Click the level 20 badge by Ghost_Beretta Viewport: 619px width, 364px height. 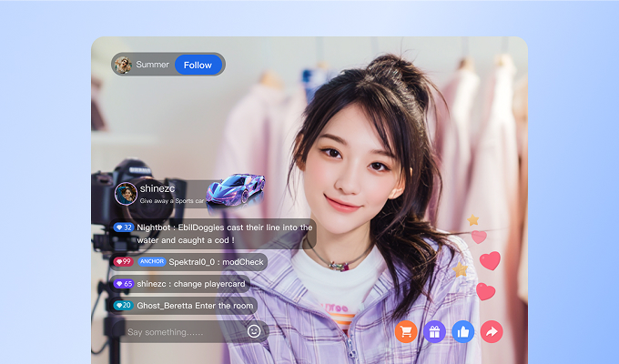click(x=123, y=305)
